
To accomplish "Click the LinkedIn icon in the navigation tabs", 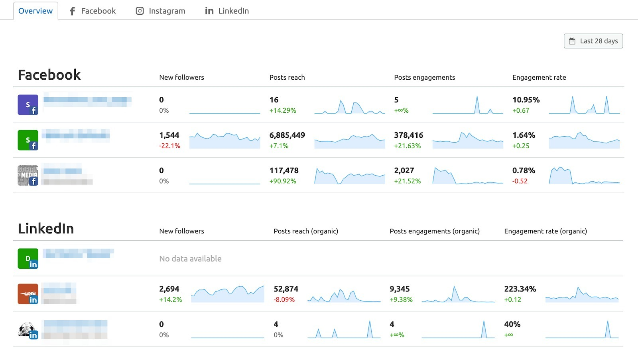I will pyautogui.click(x=209, y=11).
